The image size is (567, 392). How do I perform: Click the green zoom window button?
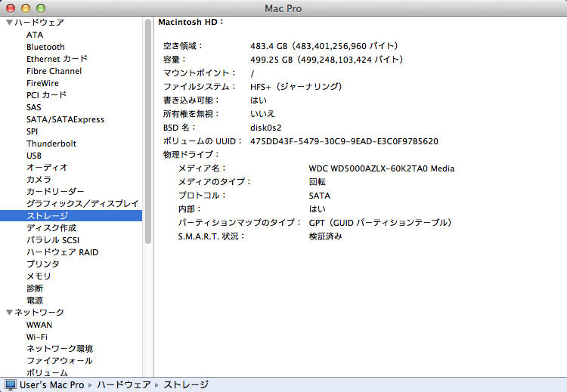tap(41, 8)
